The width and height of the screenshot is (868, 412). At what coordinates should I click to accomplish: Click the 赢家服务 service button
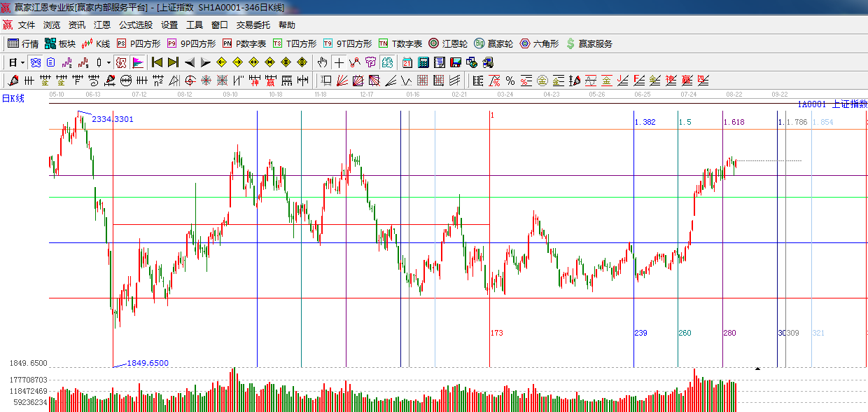point(589,43)
